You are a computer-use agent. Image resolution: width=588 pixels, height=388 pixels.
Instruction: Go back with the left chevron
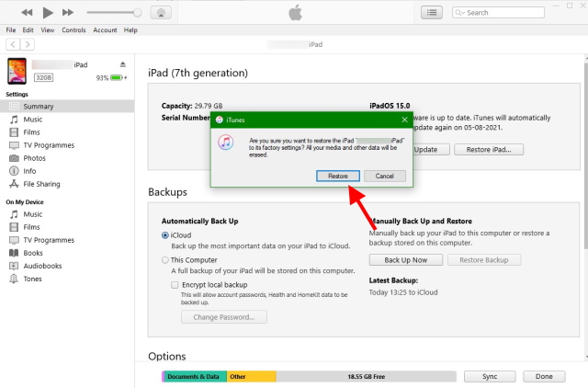click(x=13, y=44)
